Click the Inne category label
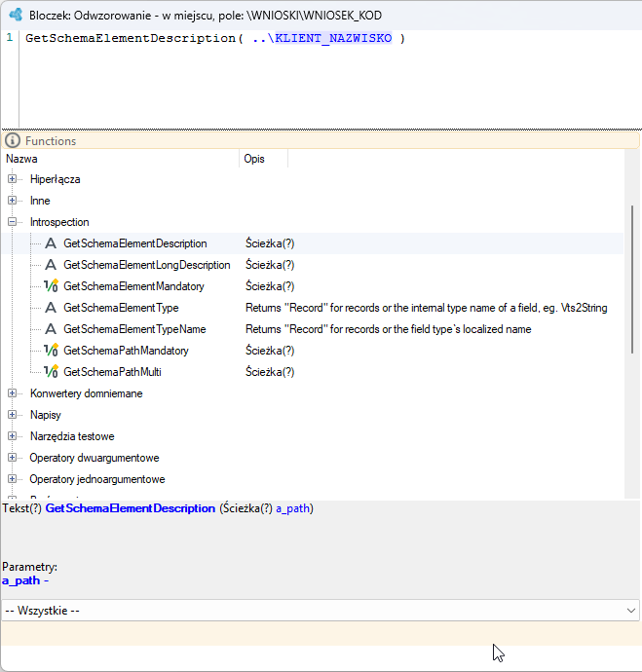642x672 pixels. (40, 201)
